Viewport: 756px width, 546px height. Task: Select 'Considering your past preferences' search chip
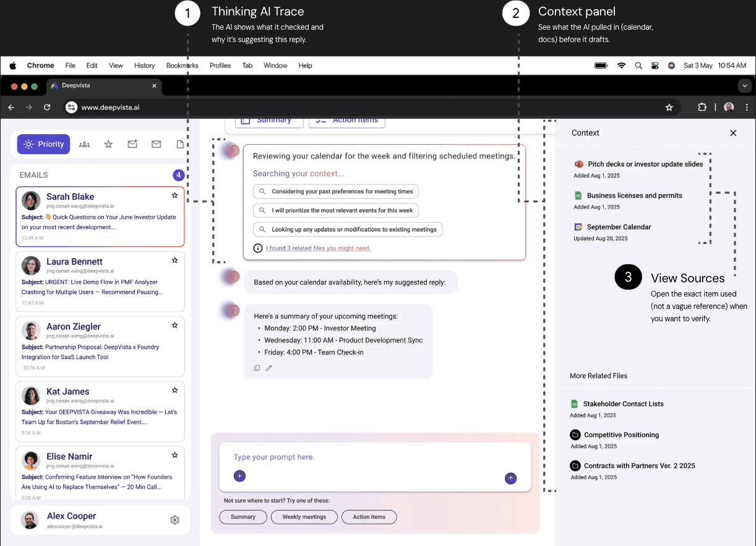pyautogui.click(x=336, y=191)
